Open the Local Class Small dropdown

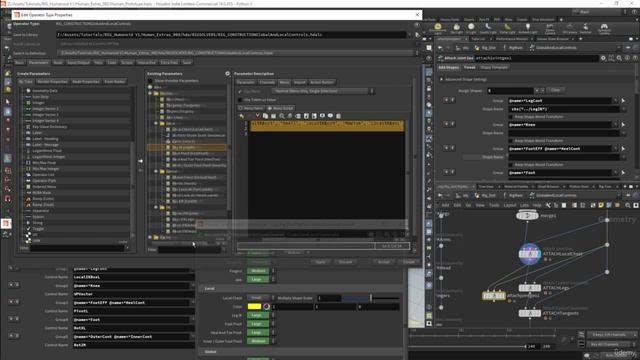click(260, 298)
